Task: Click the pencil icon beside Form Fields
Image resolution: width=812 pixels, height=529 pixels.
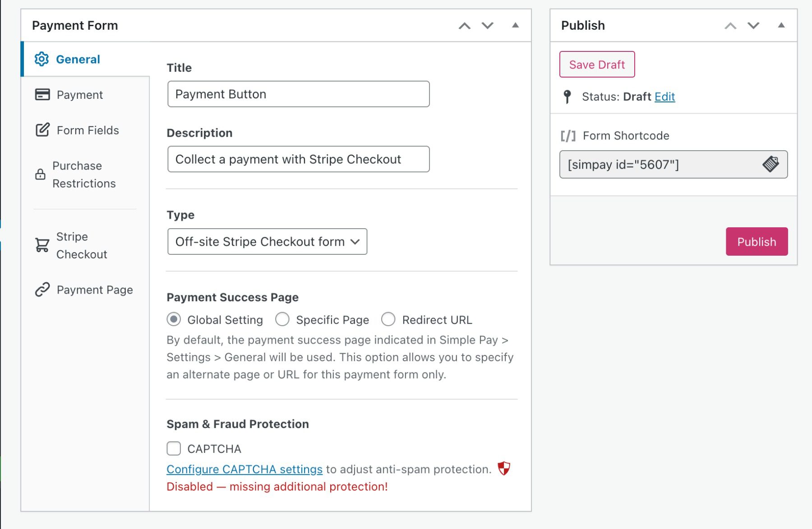Action: pos(41,129)
